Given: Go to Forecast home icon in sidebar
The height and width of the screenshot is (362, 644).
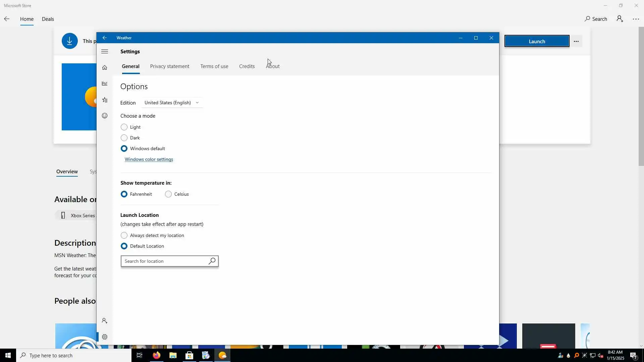Looking at the screenshot, I should tap(105, 68).
